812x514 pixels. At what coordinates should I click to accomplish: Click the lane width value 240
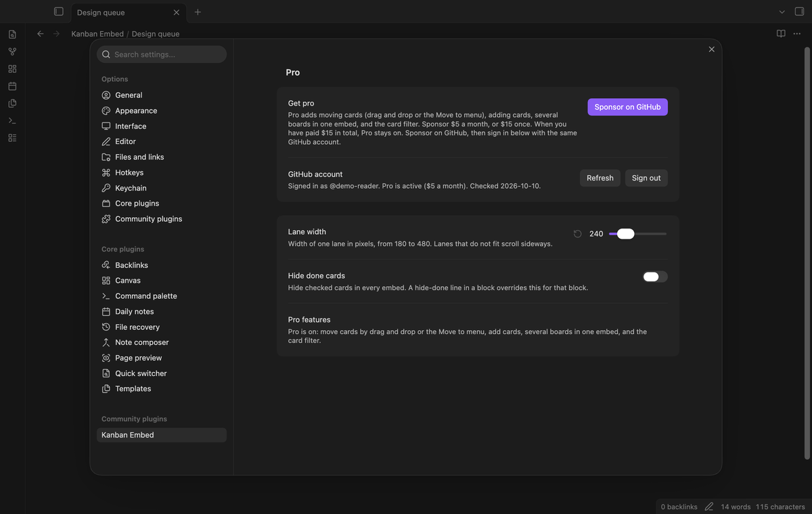click(596, 234)
